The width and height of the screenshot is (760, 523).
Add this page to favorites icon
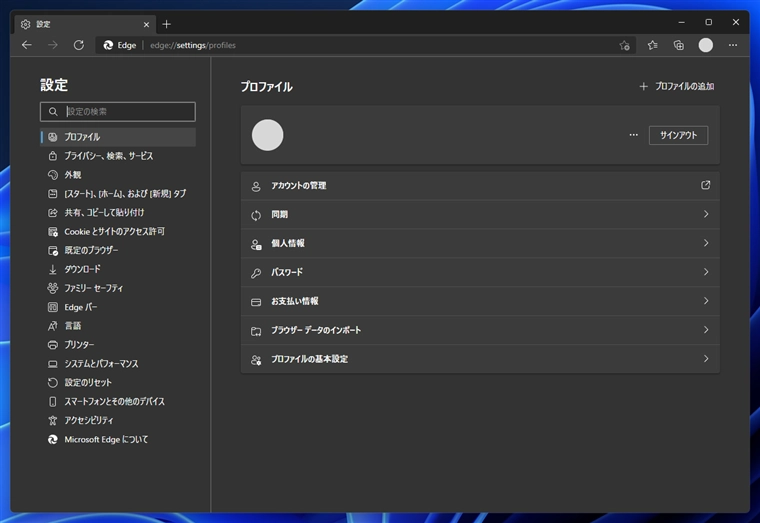tap(624, 45)
